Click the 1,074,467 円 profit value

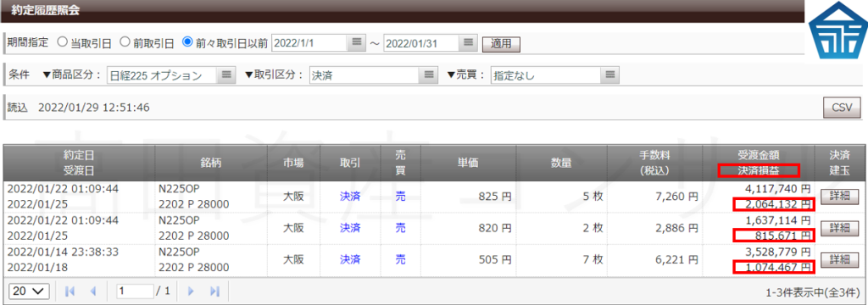(777, 268)
